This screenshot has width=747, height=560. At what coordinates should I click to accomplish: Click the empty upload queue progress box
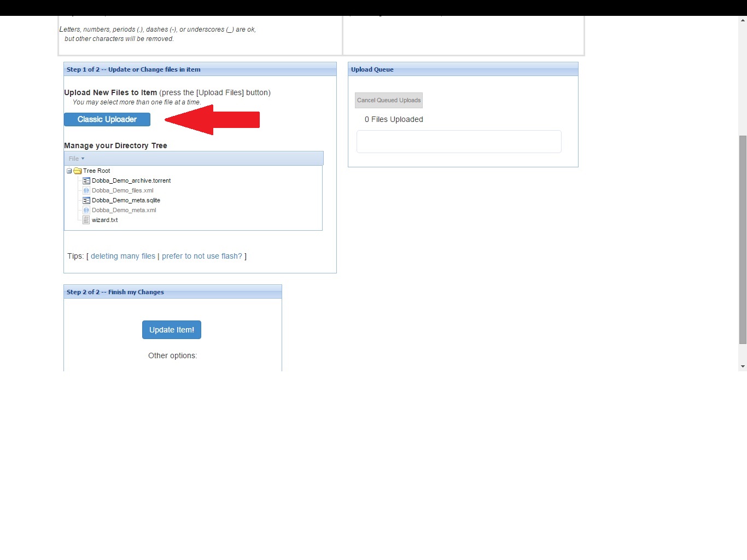(x=459, y=142)
